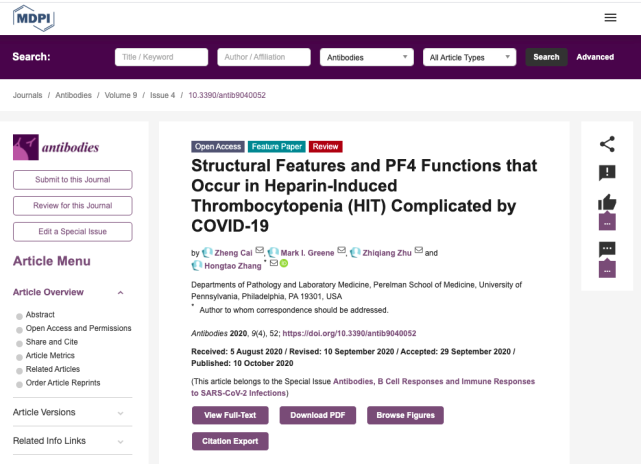Open the All Article Types dropdown
This screenshot has width=641, height=464.
pos(469,57)
